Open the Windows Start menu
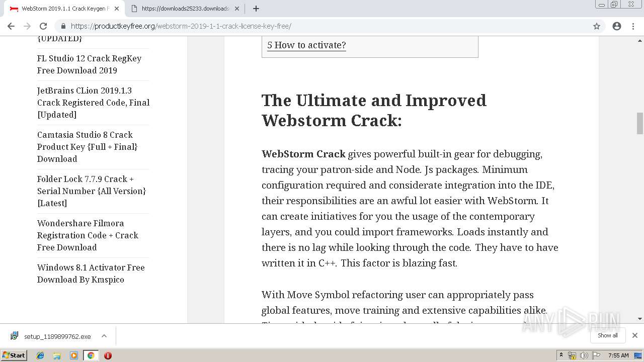Image resolution: width=644 pixels, height=362 pixels. [x=14, y=355]
